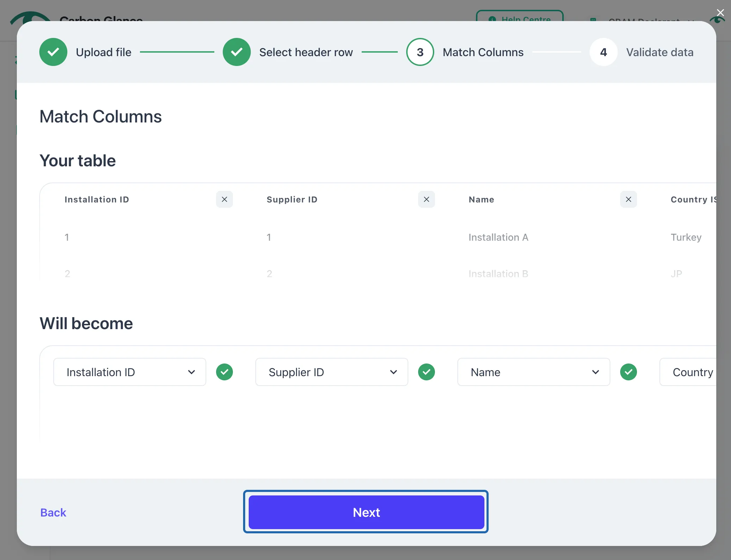Screen dimensions: 731x560
Task: Open the Name column dropdown
Action: pos(534,372)
